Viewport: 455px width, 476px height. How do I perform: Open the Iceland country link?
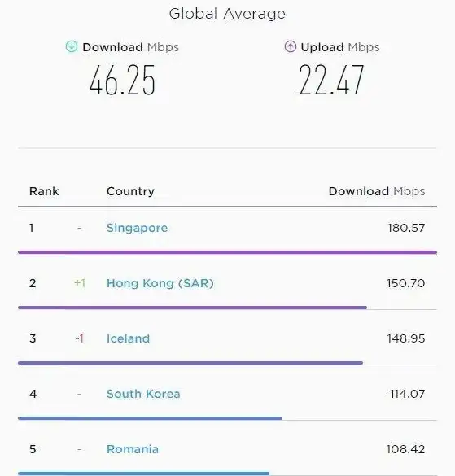(x=128, y=338)
